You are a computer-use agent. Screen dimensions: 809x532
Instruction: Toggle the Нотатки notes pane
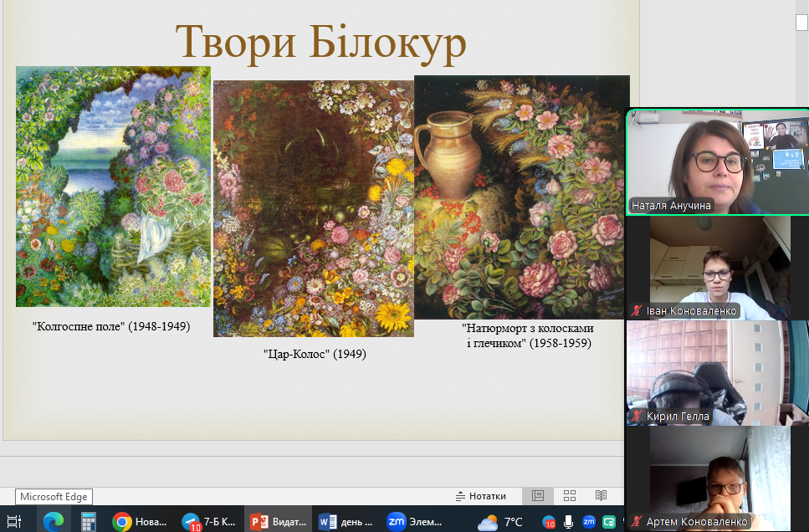481,496
